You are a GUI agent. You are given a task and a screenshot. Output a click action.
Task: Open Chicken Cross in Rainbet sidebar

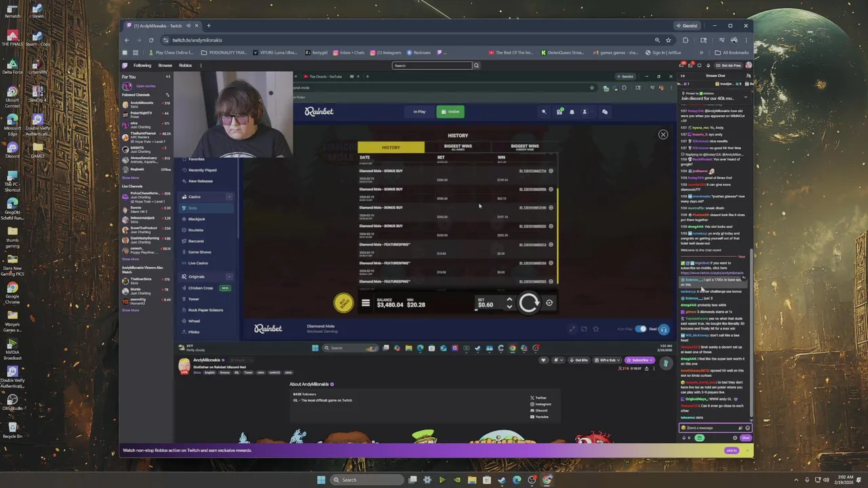(201, 288)
